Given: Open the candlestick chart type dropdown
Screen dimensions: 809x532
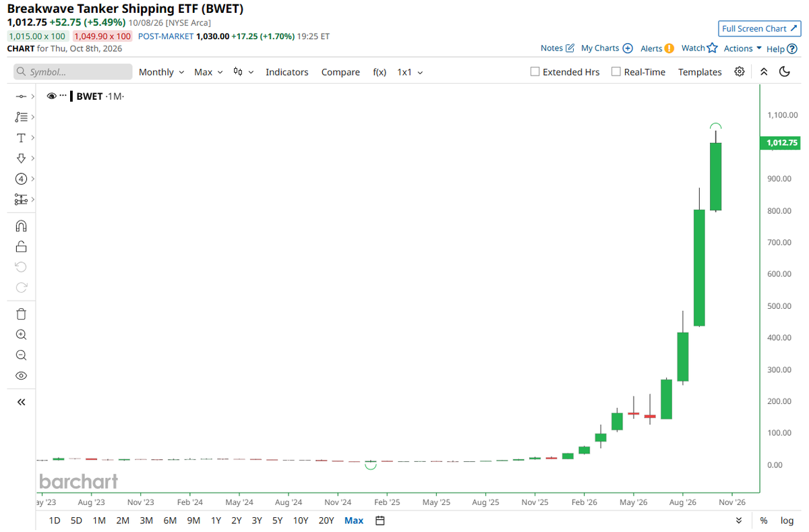Looking at the screenshot, I should 243,72.
